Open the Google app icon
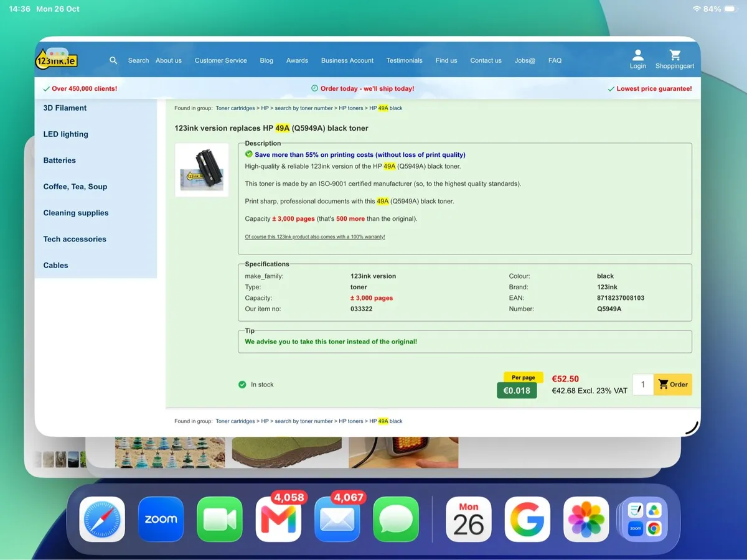The height and width of the screenshot is (560, 747). click(x=527, y=519)
